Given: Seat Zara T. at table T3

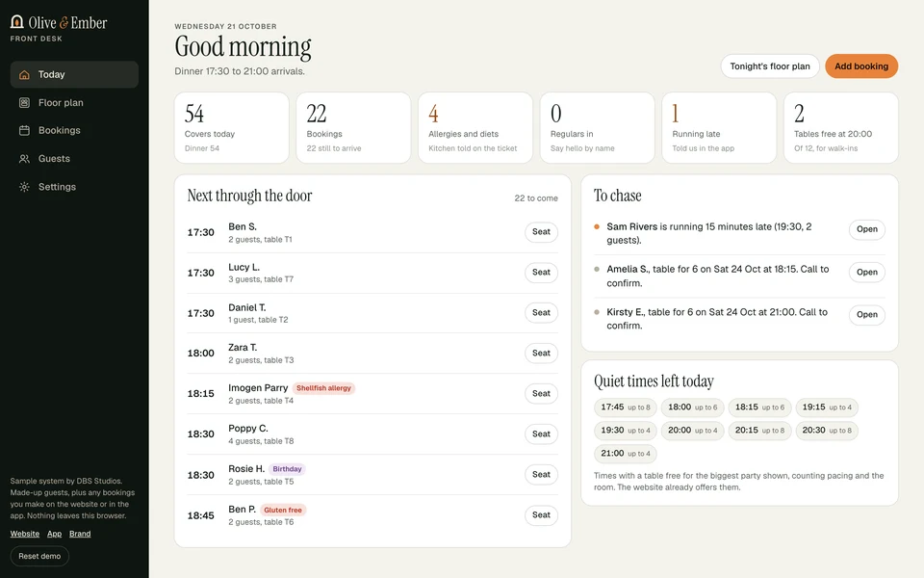Looking at the screenshot, I should tap(541, 354).
